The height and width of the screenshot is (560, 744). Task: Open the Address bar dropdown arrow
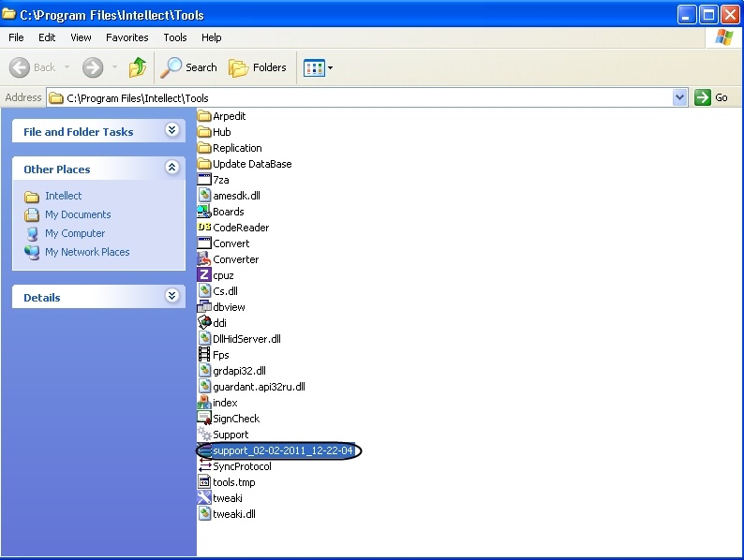click(679, 97)
